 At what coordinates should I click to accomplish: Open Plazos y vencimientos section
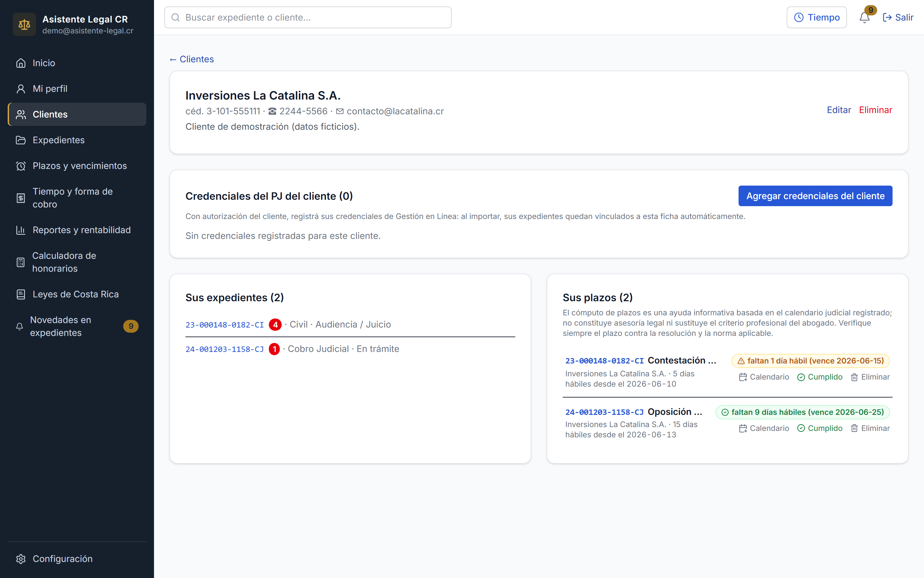click(77, 165)
